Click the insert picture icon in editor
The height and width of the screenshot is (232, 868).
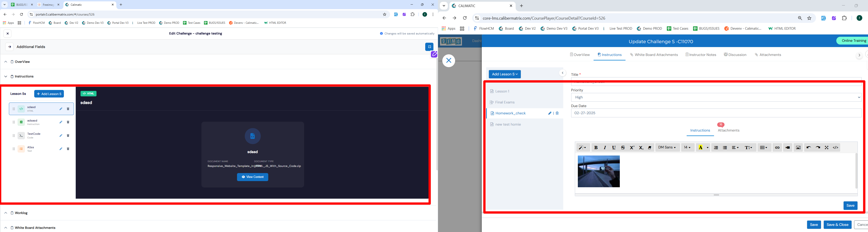click(x=798, y=148)
